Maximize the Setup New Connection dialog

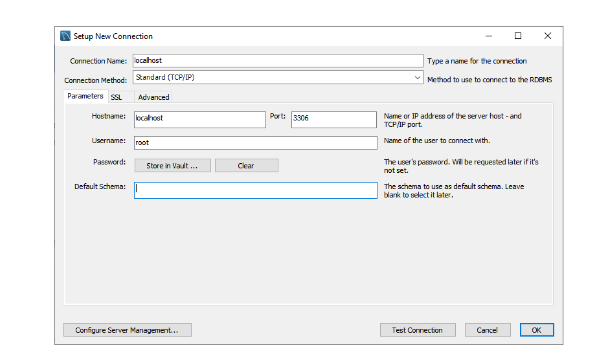point(518,36)
